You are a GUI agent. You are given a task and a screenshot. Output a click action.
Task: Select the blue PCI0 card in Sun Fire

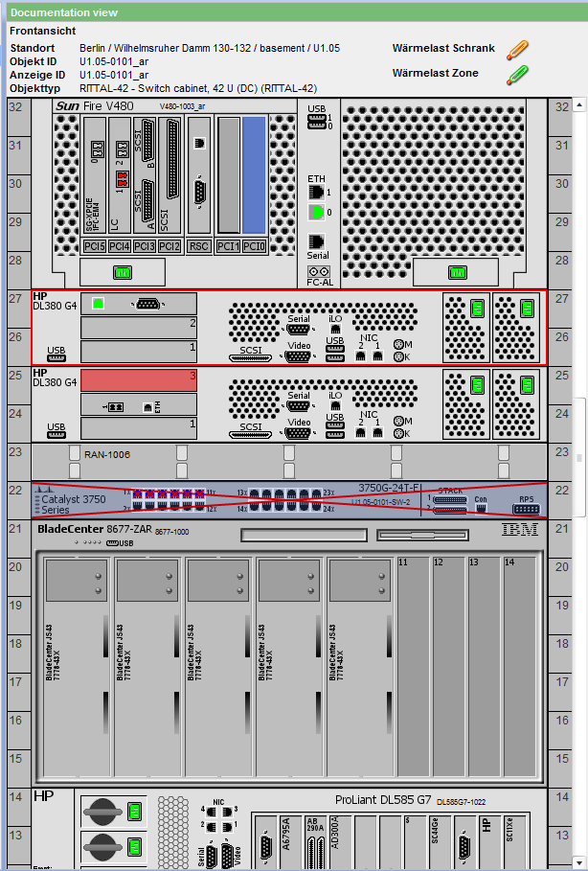point(254,175)
